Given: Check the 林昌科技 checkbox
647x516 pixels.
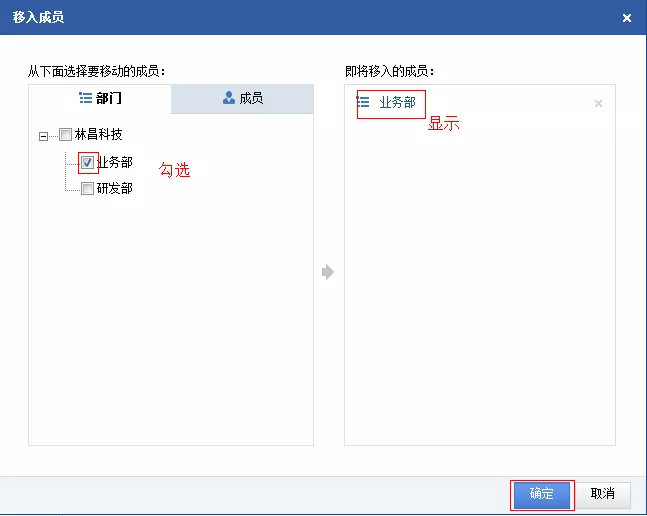Looking at the screenshot, I should pos(66,135).
